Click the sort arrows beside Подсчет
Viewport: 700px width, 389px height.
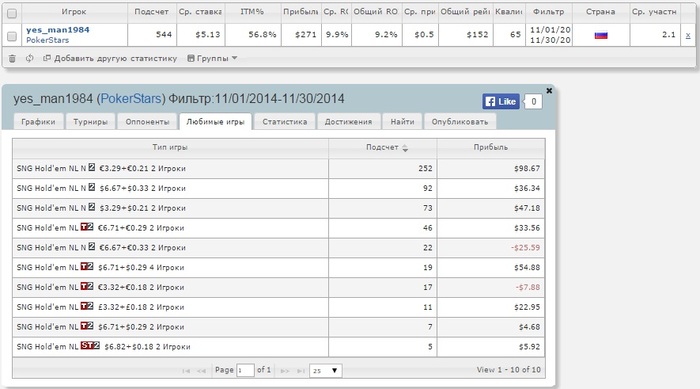pyautogui.click(x=405, y=148)
